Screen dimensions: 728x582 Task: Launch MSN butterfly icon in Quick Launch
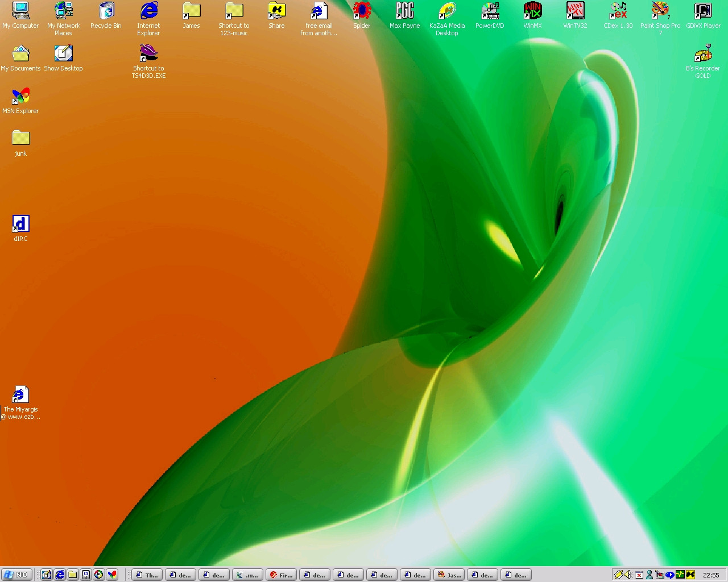pyautogui.click(x=112, y=575)
